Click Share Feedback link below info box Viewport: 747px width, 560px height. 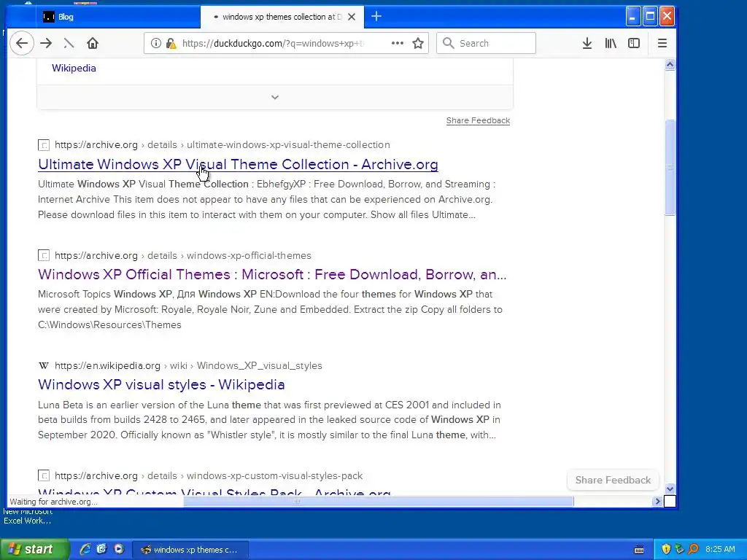(x=478, y=120)
